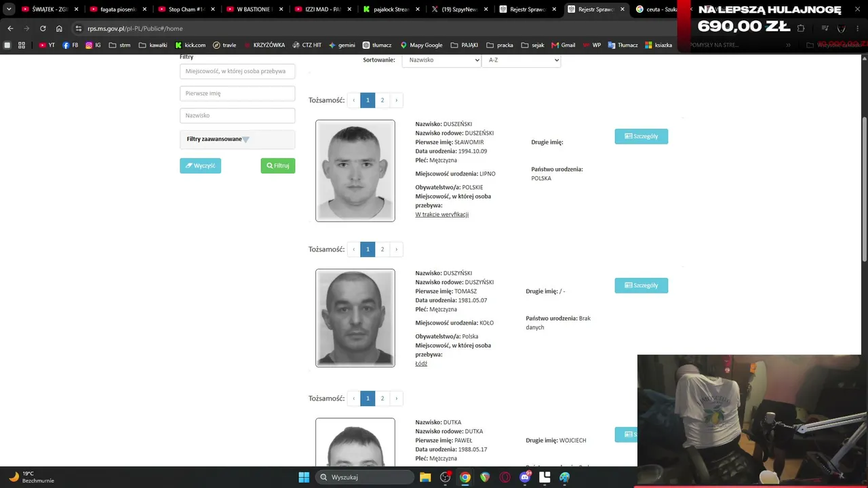Open Szczegóły for Sławomir Duszeński
Screen dimensions: 868x488
point(642,136)
